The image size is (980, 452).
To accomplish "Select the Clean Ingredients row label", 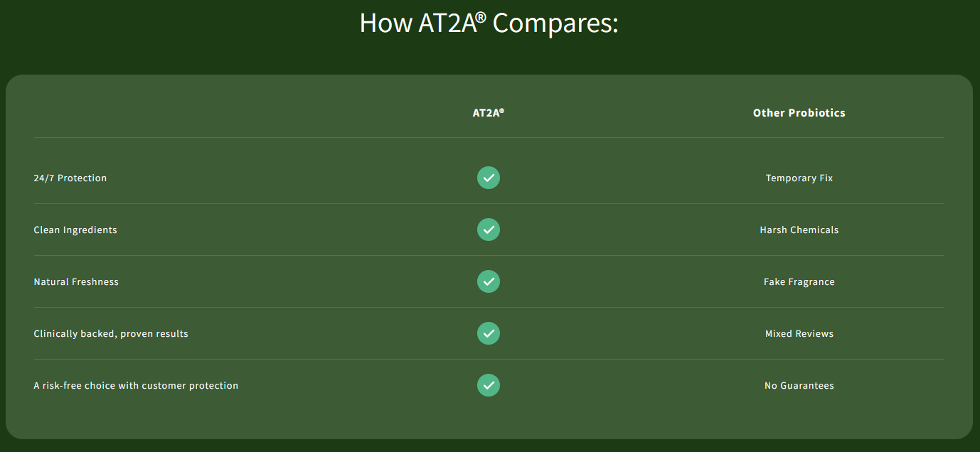I will click(x=75, y=230).
